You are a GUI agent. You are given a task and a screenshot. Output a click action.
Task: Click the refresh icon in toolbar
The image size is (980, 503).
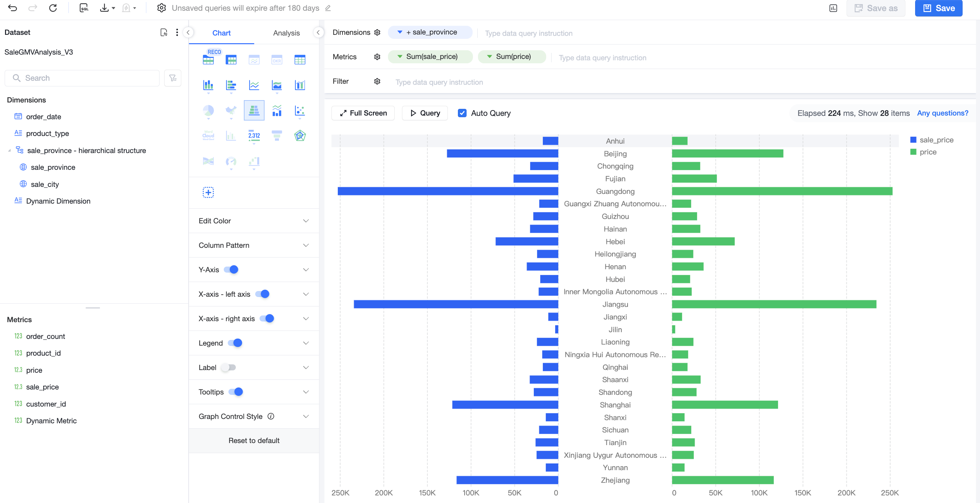pos(53,8)
